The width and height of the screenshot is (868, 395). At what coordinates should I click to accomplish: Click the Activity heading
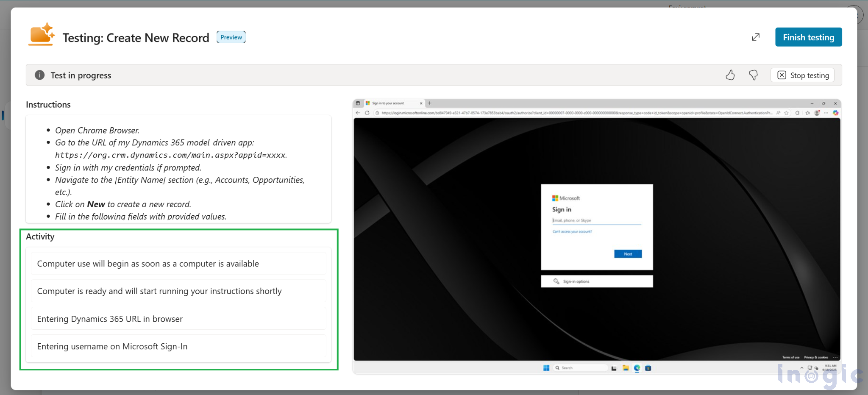[40, 236]
